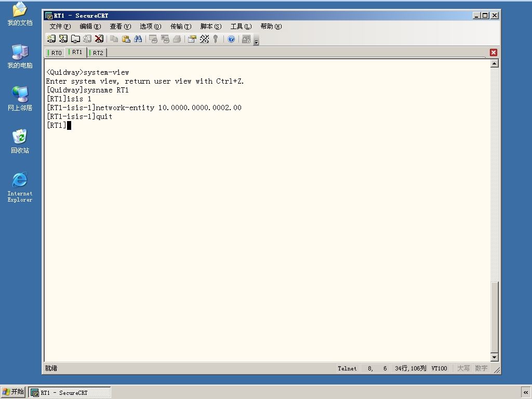Click RT1 - SecureCRT taskbar button
This screenshot has width=532, height=399.
(x=70, y=393)
